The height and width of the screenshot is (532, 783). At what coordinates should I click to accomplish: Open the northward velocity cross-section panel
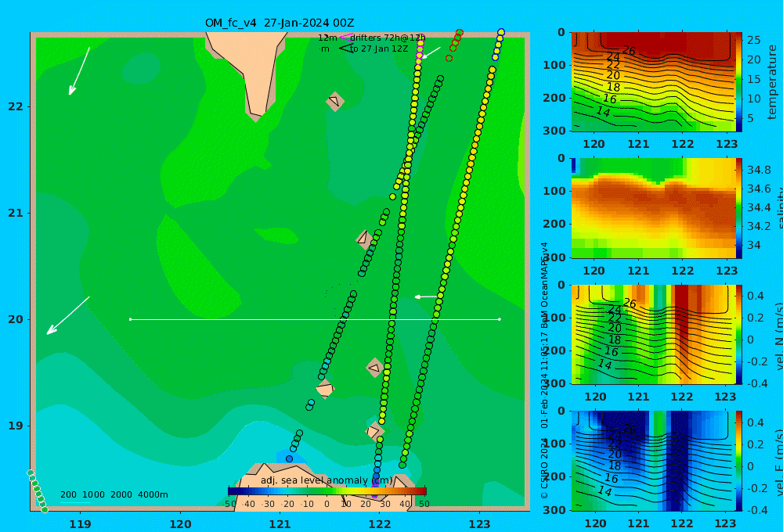pos(653,334)
